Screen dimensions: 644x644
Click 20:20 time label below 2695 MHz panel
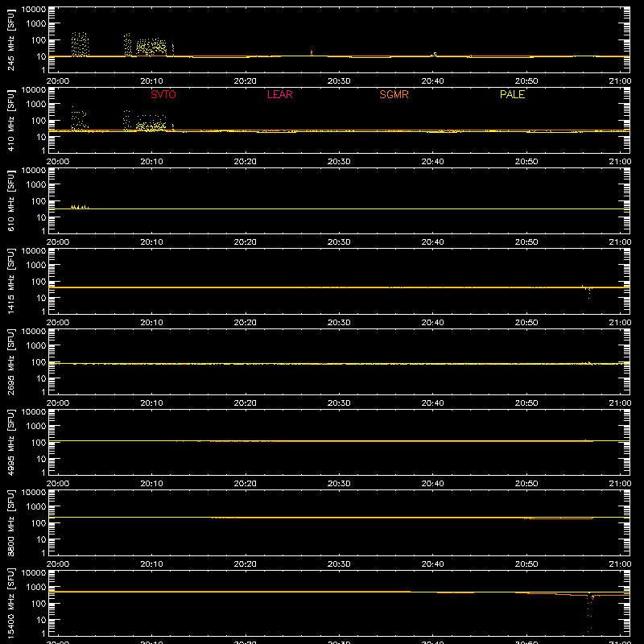pos(246,403)
